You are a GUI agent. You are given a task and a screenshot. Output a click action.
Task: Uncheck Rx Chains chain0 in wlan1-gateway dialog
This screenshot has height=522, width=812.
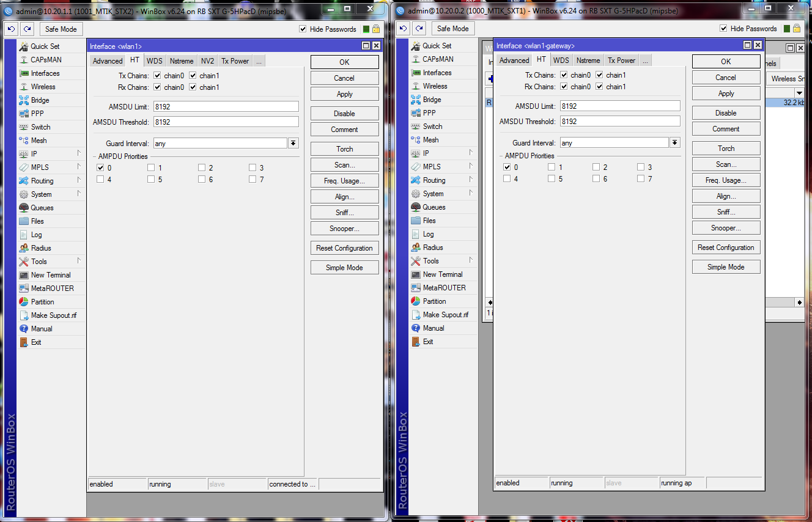point(564,87)
